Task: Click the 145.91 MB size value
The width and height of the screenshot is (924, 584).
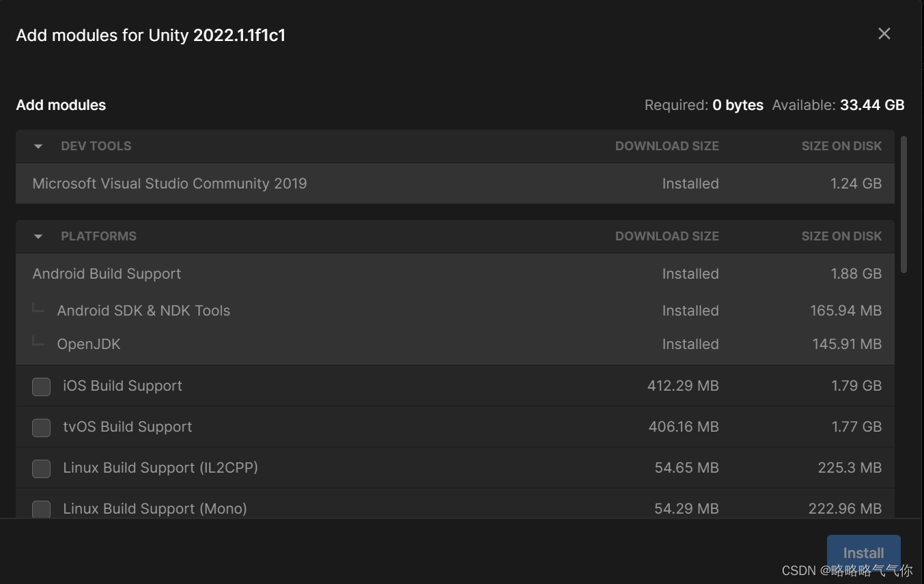Action: [847, 344]
